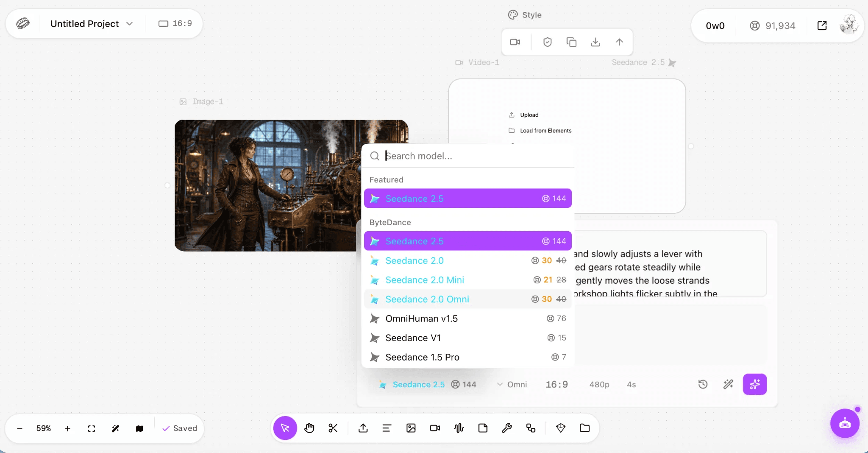Click the Saved status indicator
This screenshot has height=453, width=868.
[180, 428]
